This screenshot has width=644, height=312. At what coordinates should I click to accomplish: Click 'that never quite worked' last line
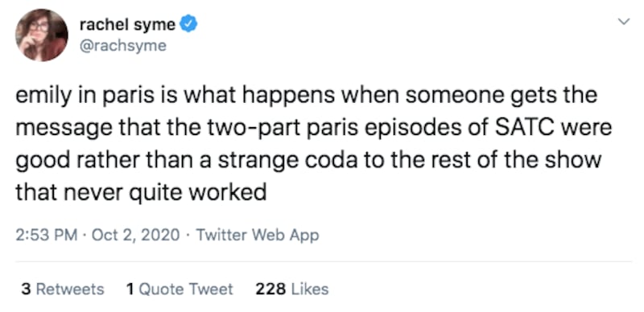pyautogui.click(x=141, y=191)
